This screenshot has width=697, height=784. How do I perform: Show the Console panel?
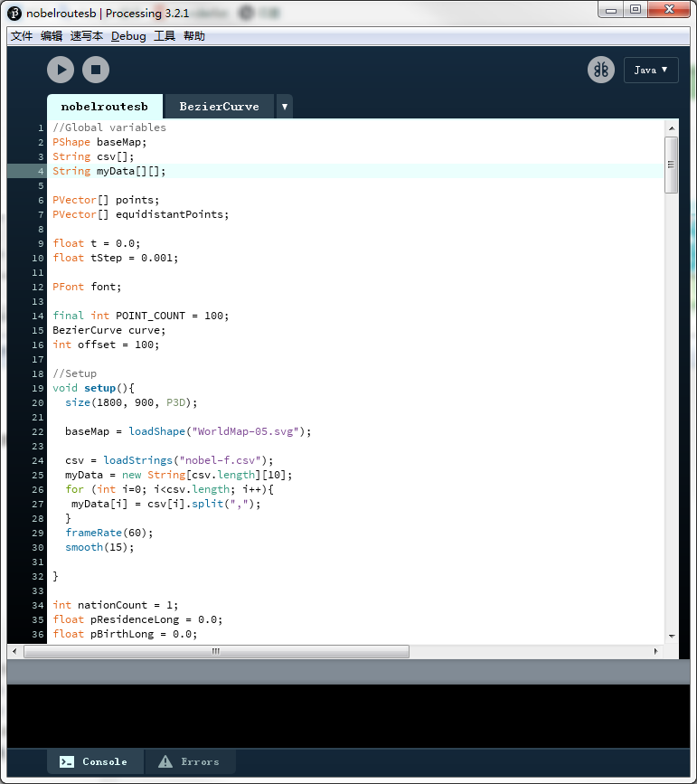tap(95, 761)
